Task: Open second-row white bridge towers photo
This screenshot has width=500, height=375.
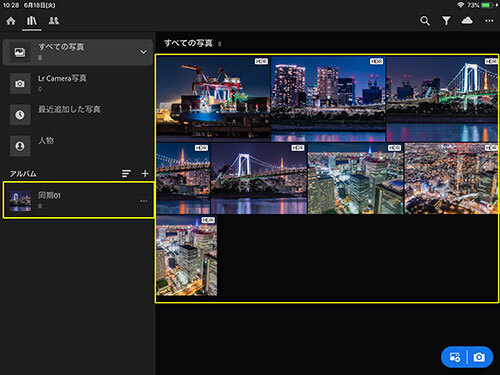Action: [x=259, y=179]
